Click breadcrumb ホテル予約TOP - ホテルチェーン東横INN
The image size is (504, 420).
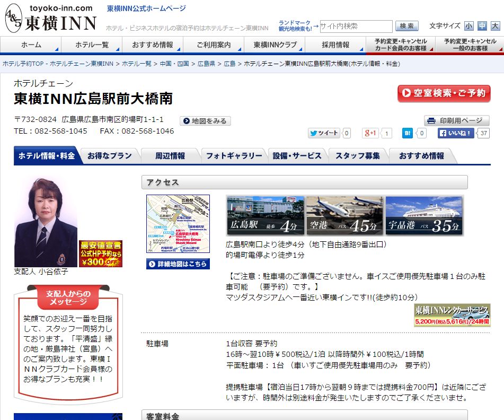[x=58, y=64]
